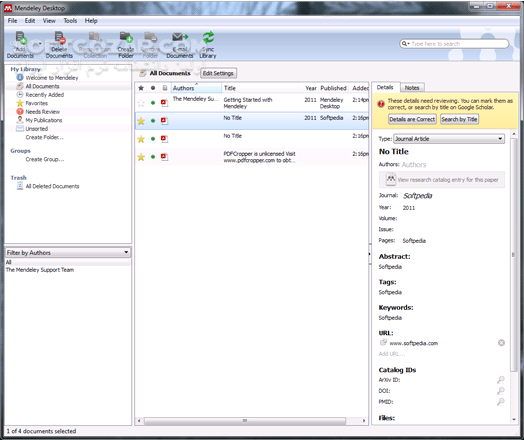524x440 pixels.
Task: Remove the softpedia URL with X icon
Action: (x=501, y=343)
